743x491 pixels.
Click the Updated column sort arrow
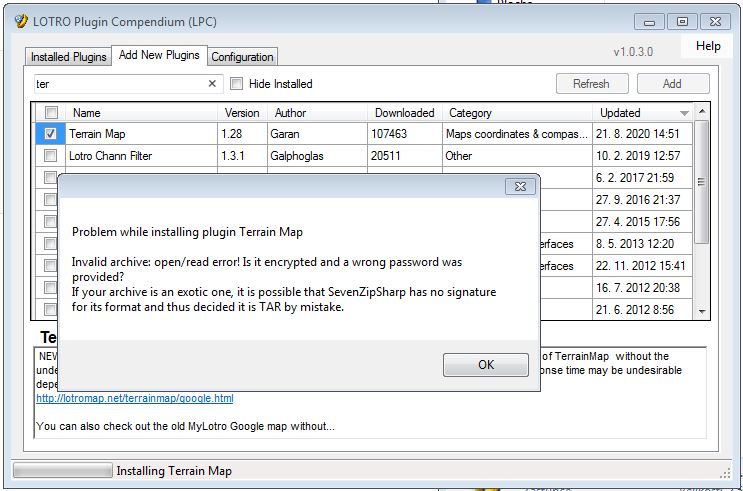click(x=684, y=113)
